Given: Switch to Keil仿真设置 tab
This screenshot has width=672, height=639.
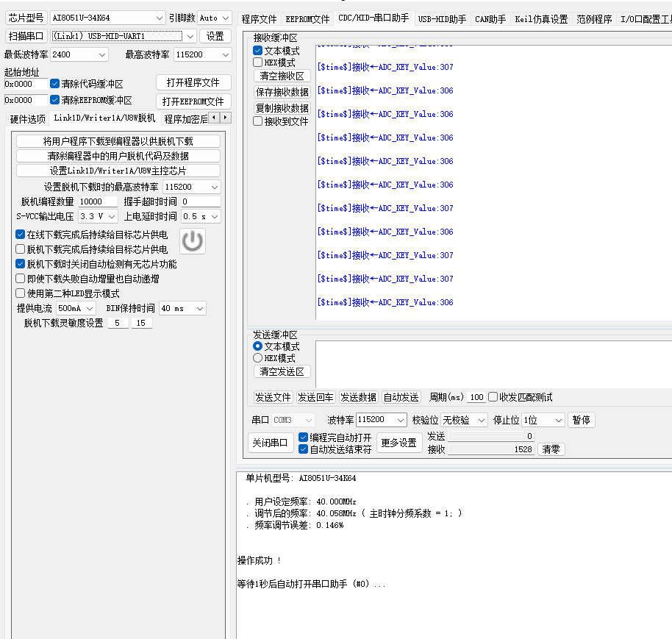Looking at the screenshot, I should (x=541, y=19).
